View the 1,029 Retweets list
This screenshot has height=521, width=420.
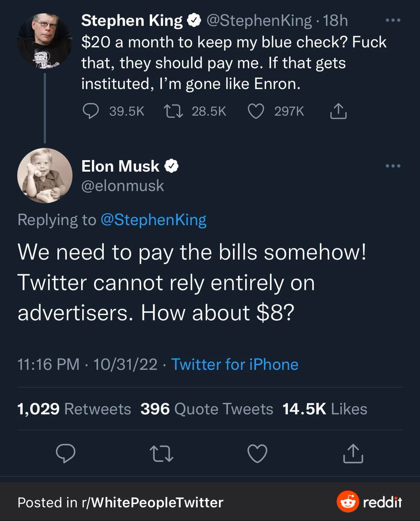pyautogui.click(x=74, y=409)
